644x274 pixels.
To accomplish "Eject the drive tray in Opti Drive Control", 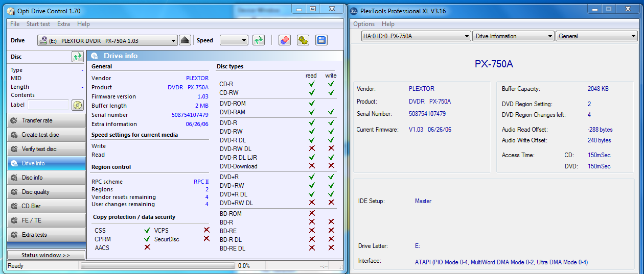I will [185, 40].
